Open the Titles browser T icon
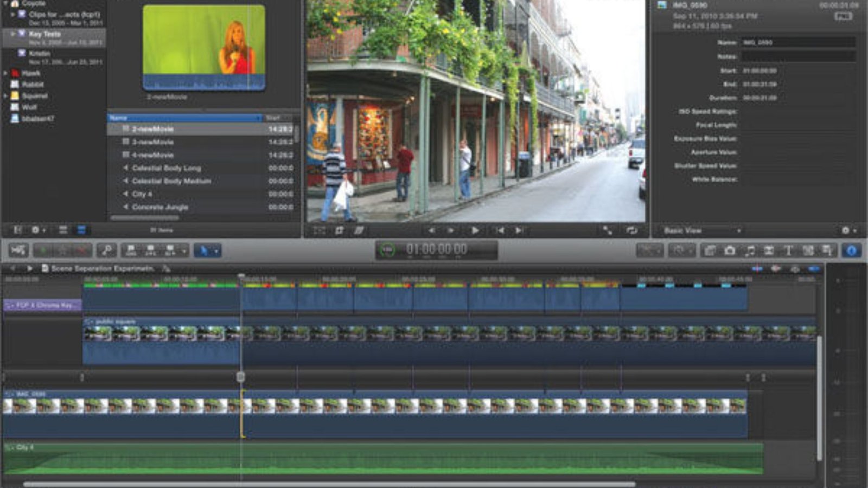 coord(789,251)
